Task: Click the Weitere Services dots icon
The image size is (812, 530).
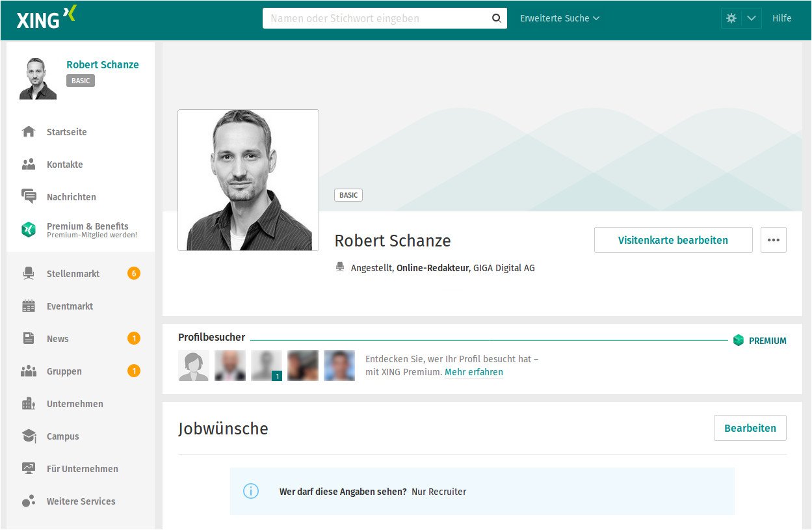Action: pyautogui.click(x=29, y=501)
